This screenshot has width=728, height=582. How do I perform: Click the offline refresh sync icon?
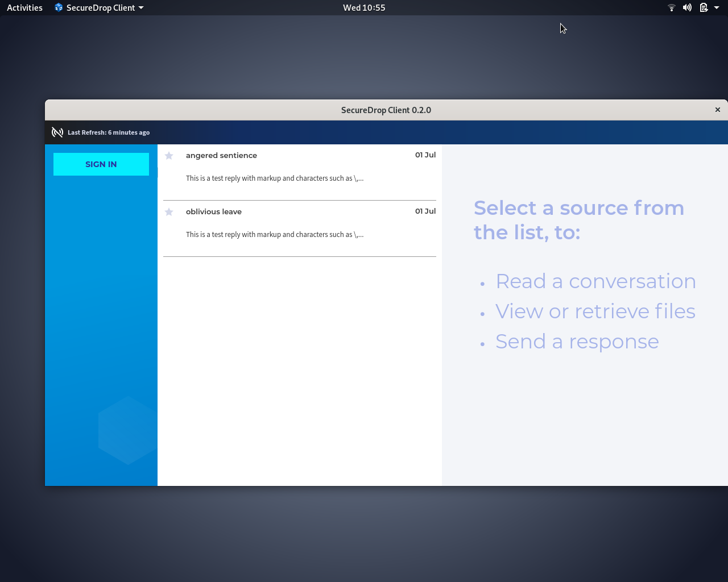(x=57, y=132)
